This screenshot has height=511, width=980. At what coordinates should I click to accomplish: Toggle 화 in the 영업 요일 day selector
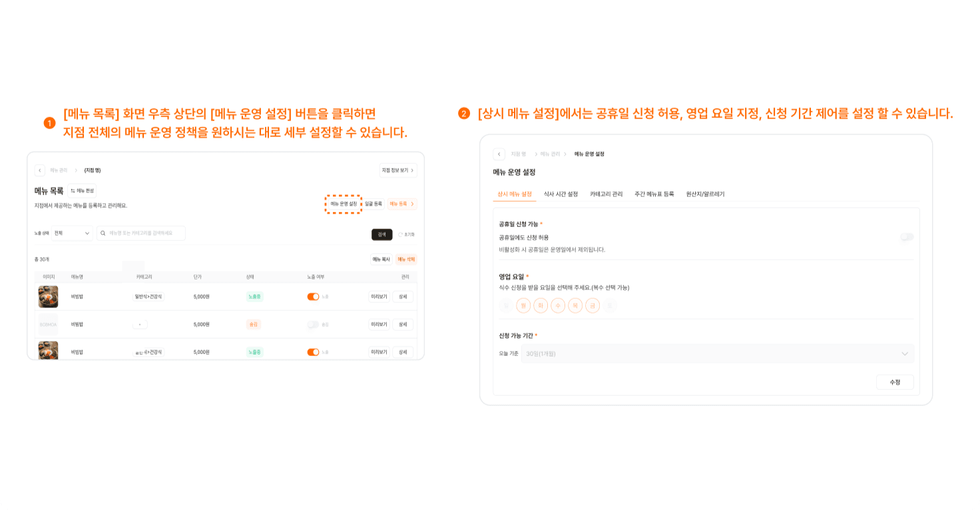click(541, 305)
